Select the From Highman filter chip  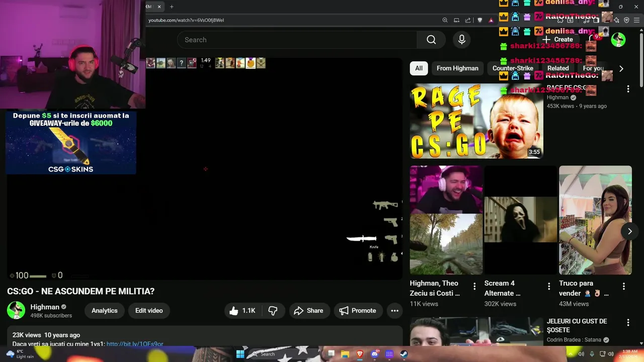[x=457, y=68]
